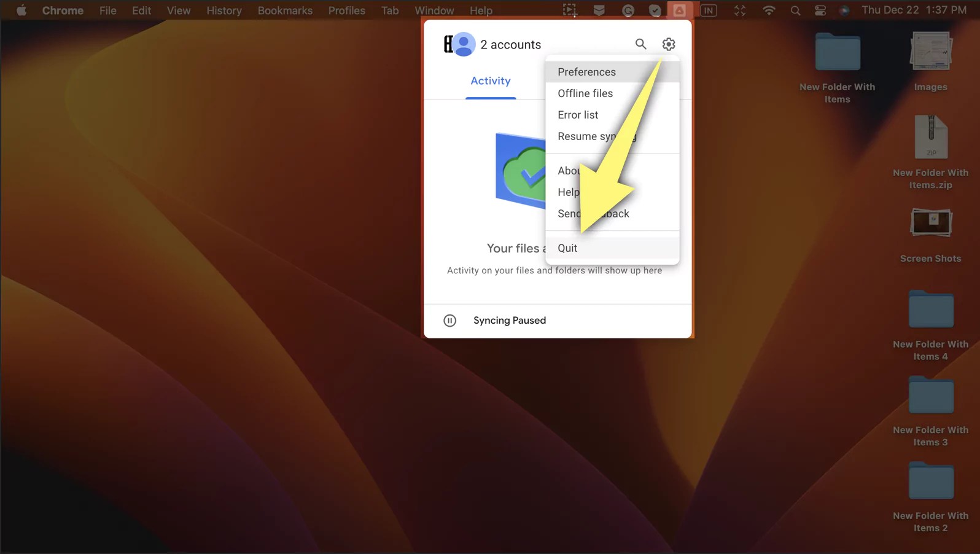
Task: Open the View menu
Action: (179, 10)
